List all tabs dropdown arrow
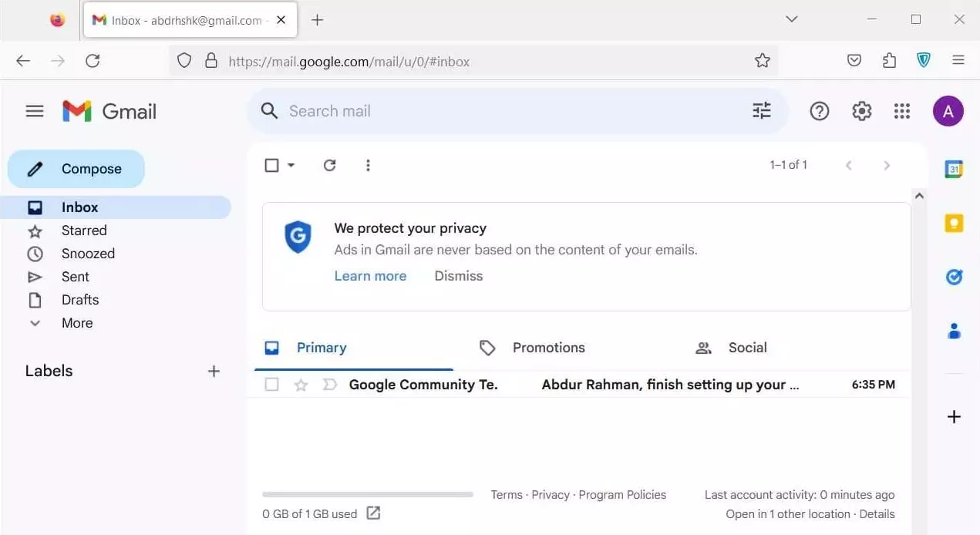This screenshot has height=535, width=980. [x=791, y=19]
